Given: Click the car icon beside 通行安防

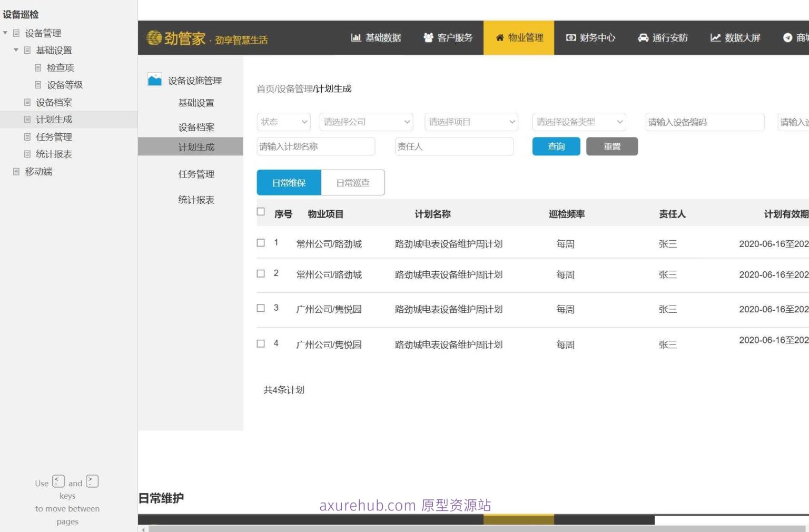Looking at the screenshot, I should coord(643,38).
